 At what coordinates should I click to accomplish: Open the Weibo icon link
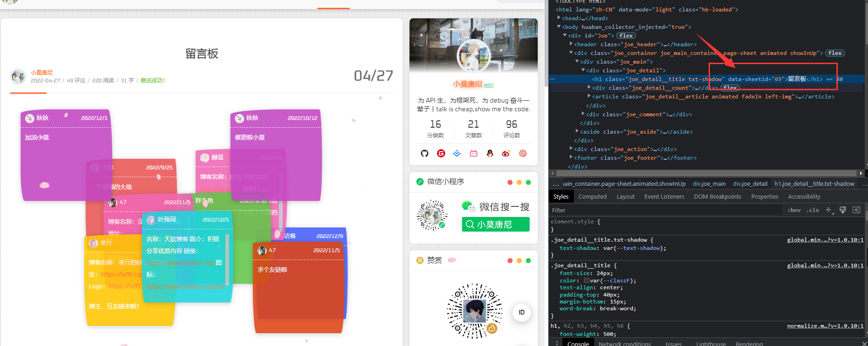(506, 153)
